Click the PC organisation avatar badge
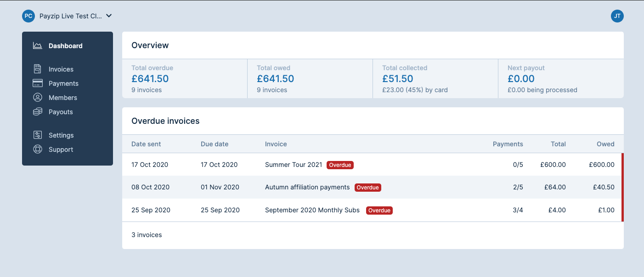This screenshot has width=644, height=277. point(28,16)
